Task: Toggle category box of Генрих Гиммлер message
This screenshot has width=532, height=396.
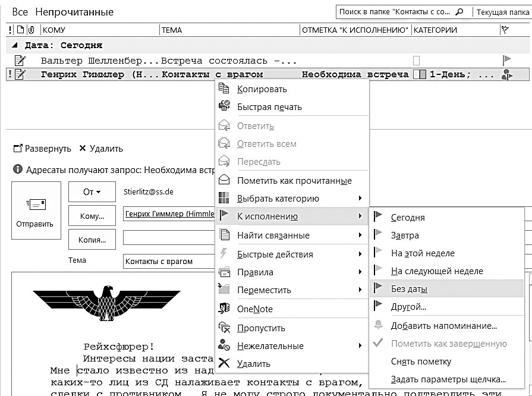Action: (420, 74)
